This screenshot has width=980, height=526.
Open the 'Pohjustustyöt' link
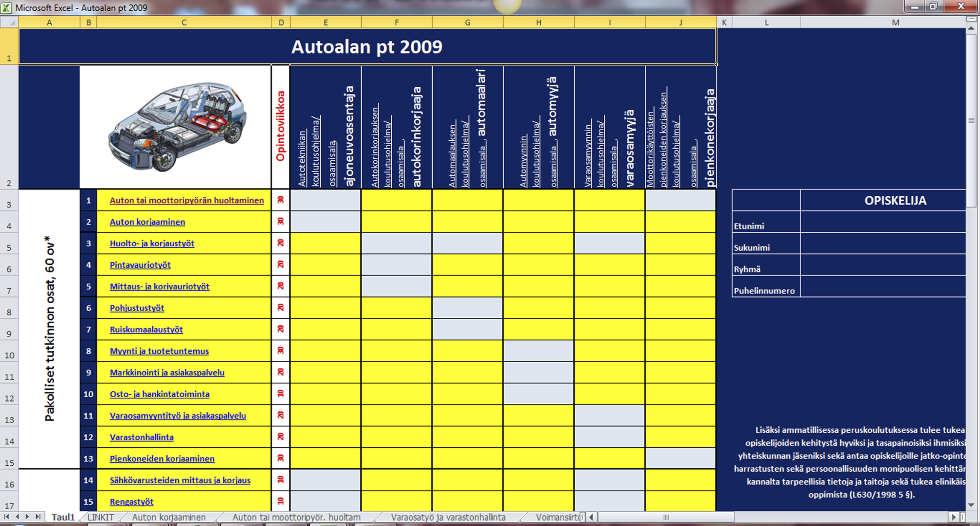pos(137,308)
